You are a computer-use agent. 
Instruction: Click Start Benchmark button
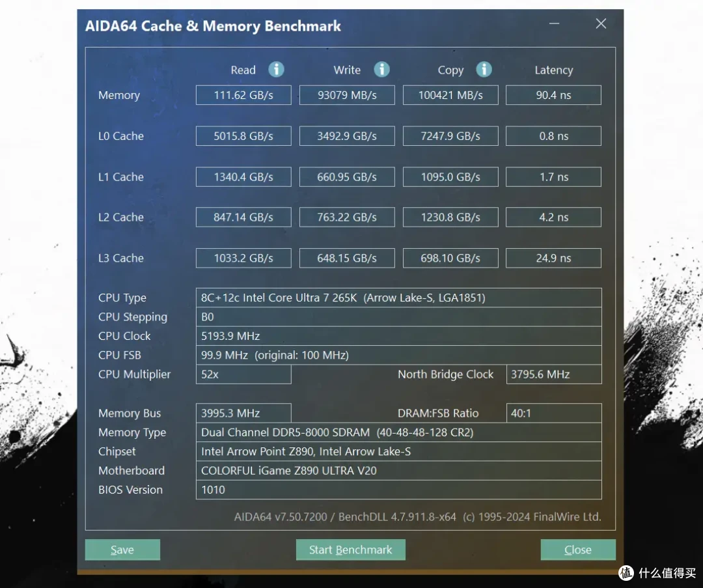[351, 550]
